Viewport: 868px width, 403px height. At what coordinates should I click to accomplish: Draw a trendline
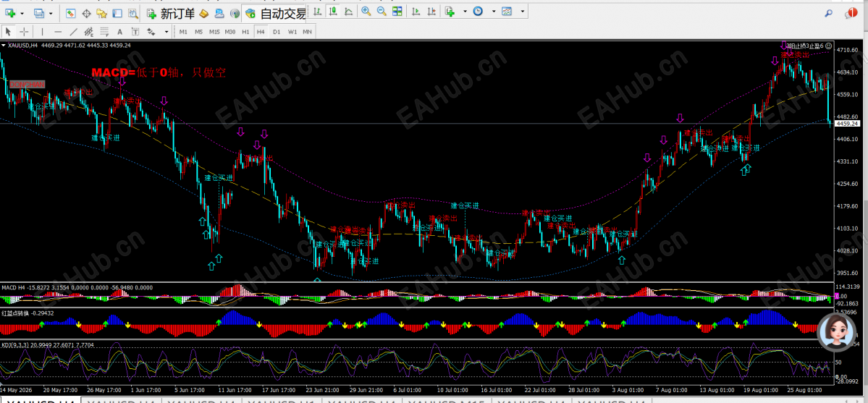click(74, 32)
